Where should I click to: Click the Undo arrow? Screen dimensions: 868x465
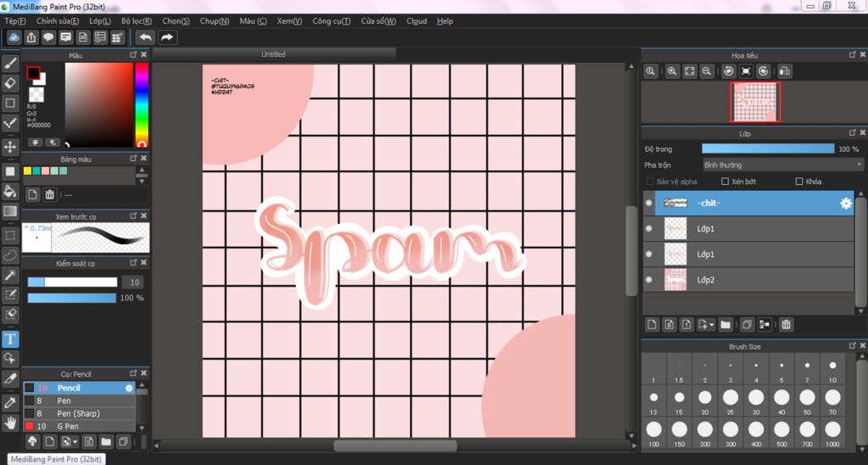click(145, 37)
